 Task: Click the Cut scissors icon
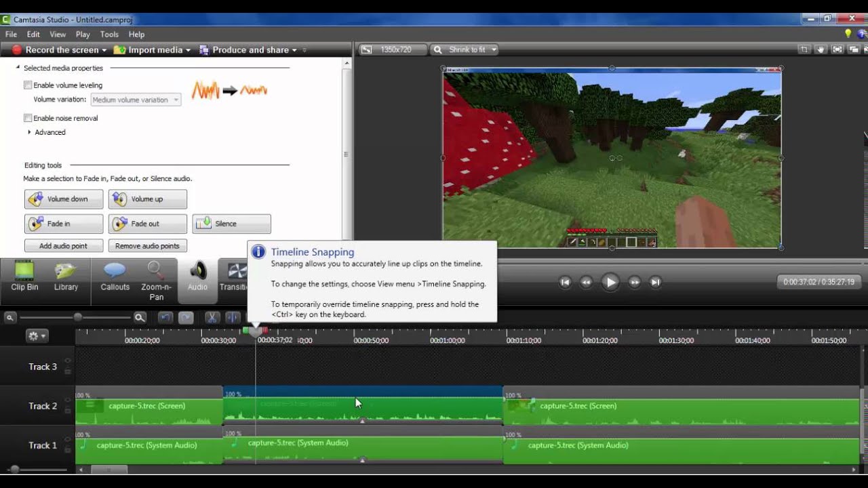[212, 317]
